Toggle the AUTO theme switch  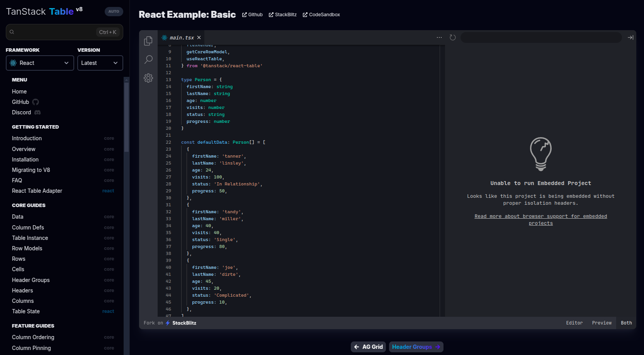114,12
